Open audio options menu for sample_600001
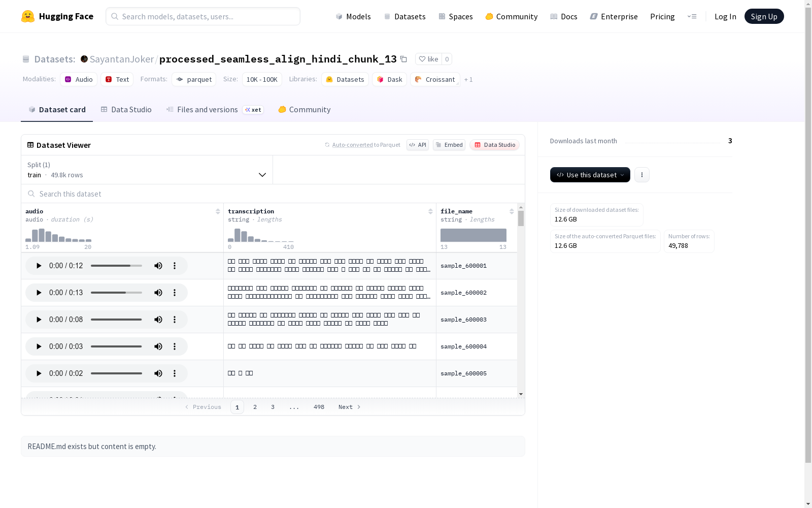This screenshot has height=508, width=812. tap(175, 266)
